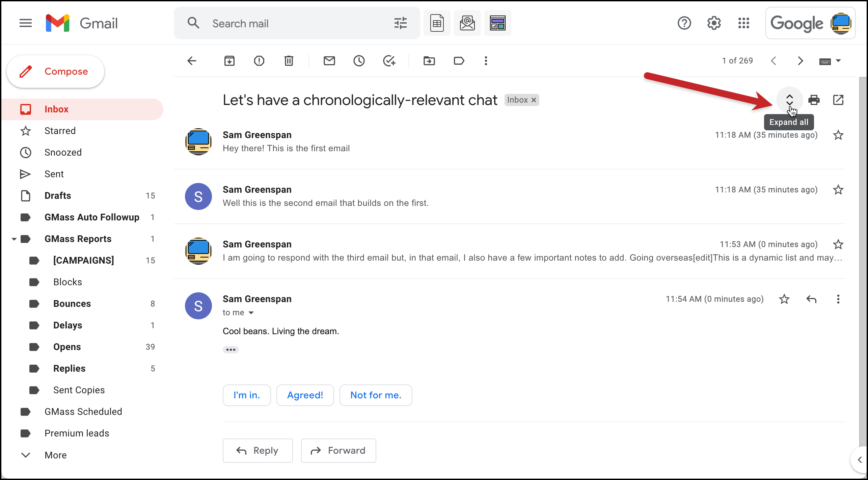Click the snooze clock icon

coord(359,61)
